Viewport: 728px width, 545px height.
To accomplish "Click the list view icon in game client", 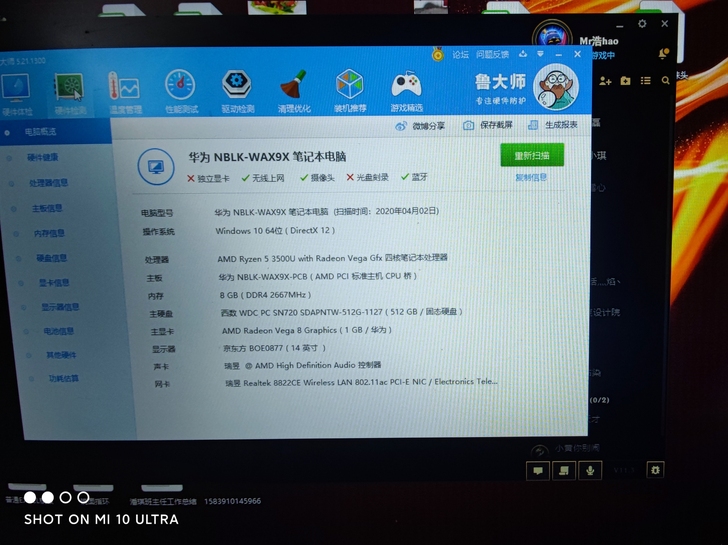I will coord(645,81).
